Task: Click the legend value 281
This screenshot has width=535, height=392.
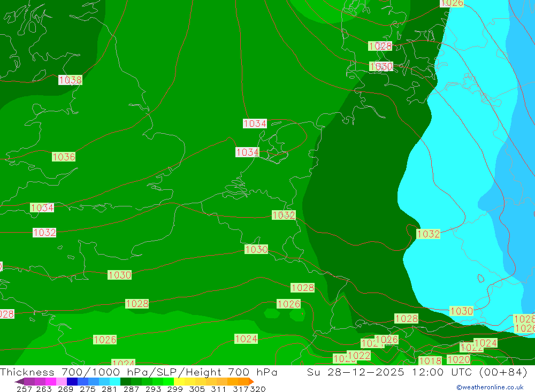Action: click(x=109, y=389)
